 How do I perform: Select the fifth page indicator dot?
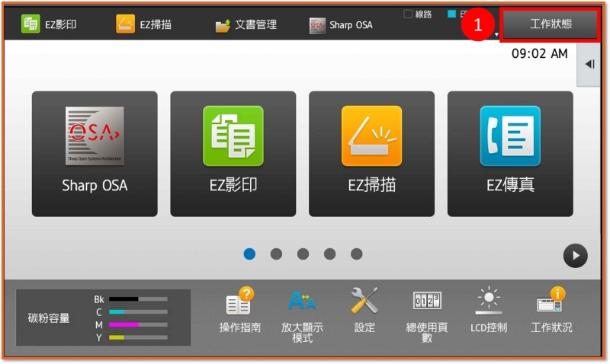pyautogui.click(x=356, y=254)
